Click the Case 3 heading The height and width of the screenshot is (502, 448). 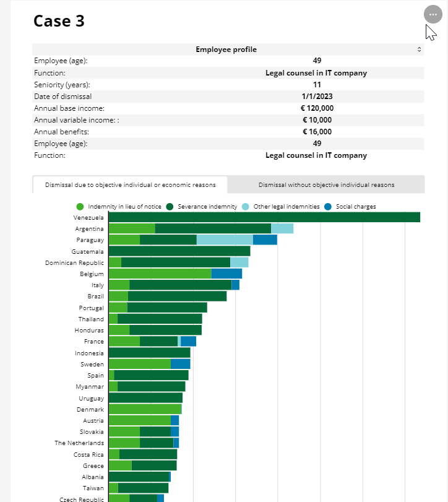pyautogui.click(x=59, y=21)
